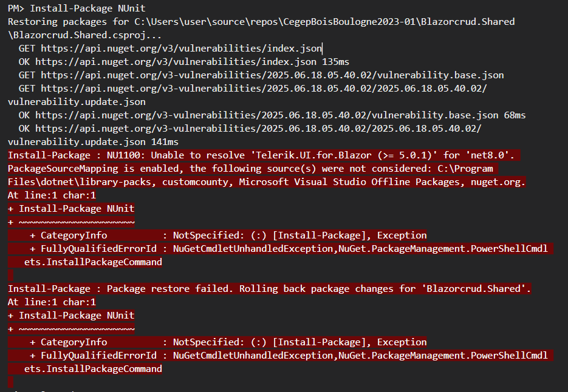The height and width of the screenshot is (392, 568).
Task: Click the first ets.InstallPackageCommand text
Action: click(93, 262)
